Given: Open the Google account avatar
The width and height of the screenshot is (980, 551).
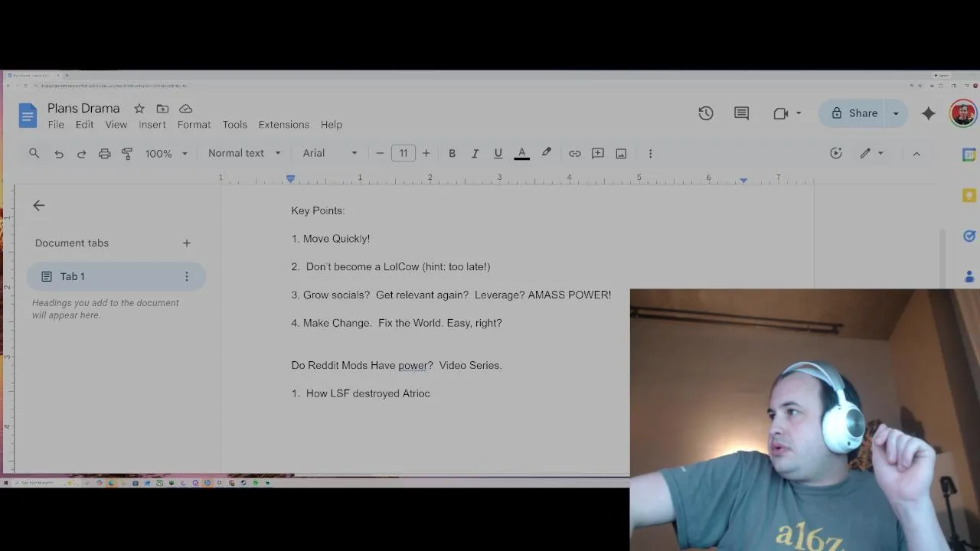Looking at the screenshot, I should pyautogui.click(x=963, y=113).
